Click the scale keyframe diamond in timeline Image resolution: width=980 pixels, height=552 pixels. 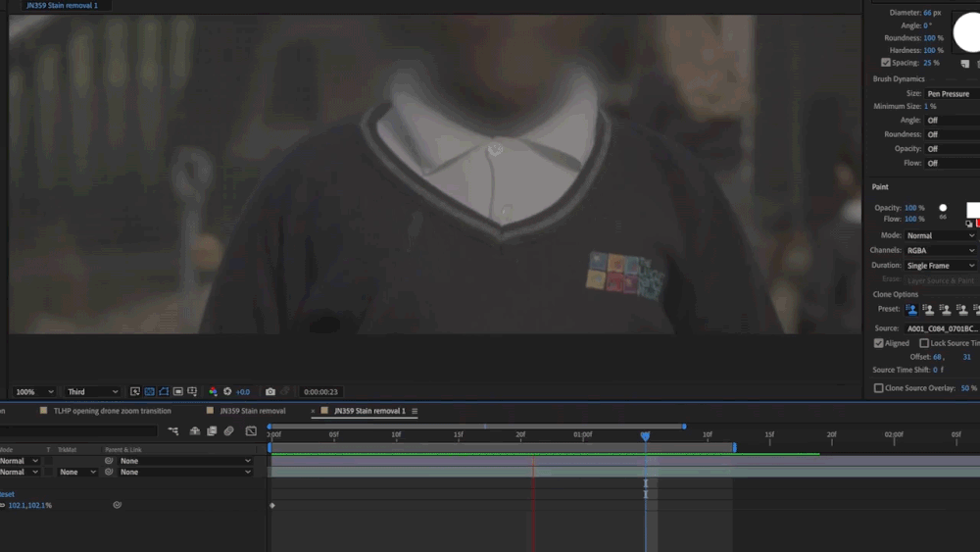(271, 505)
